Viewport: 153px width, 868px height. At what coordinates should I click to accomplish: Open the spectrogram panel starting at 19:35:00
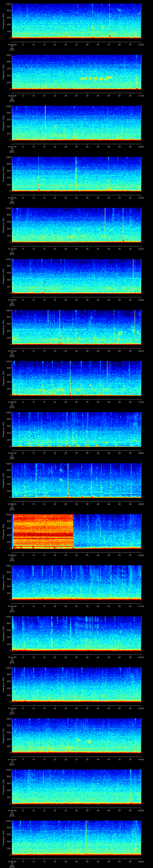tap(77, 327)
